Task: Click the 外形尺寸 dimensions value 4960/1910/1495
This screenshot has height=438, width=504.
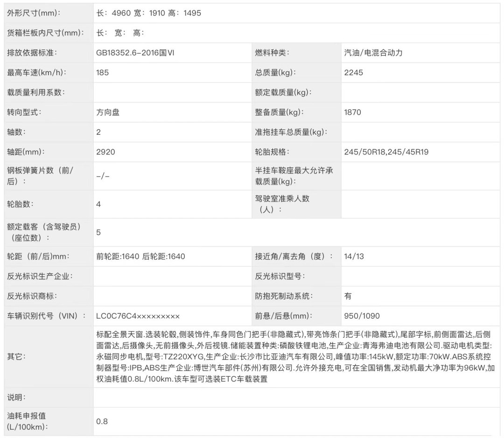Action: click(x=148, y=13)
